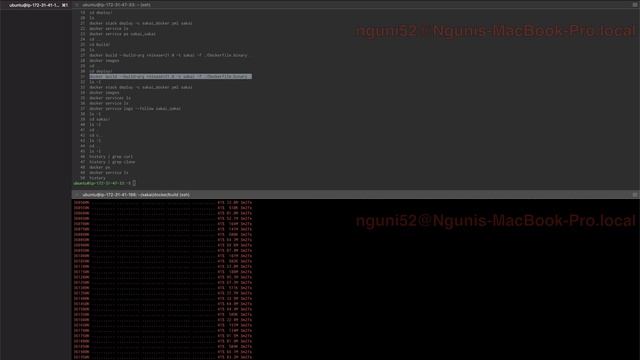Open the menu icon at the right of the top pane title bar
This screenshot has width=640, height=360.
635,5
